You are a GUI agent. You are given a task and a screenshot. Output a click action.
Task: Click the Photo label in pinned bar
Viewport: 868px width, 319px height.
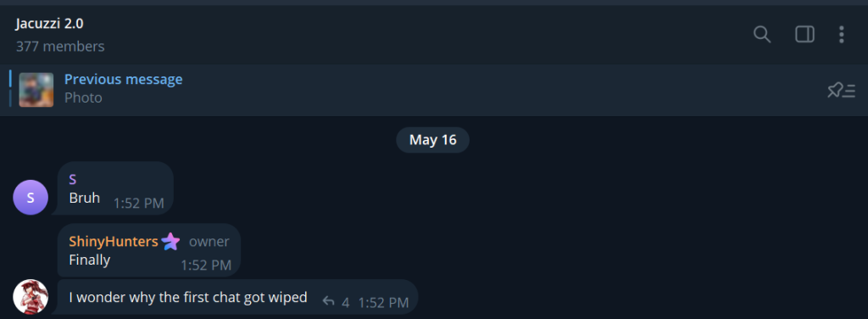[83, 98]
